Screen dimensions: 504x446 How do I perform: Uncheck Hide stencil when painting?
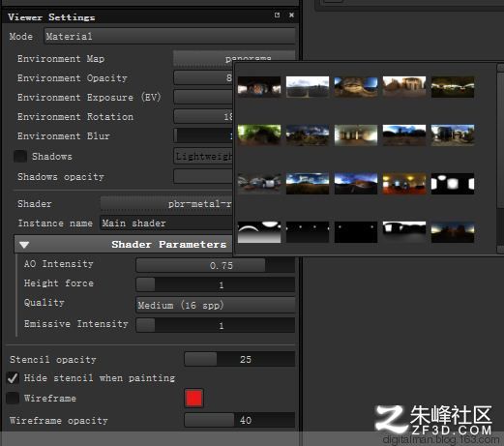[13, 378]
